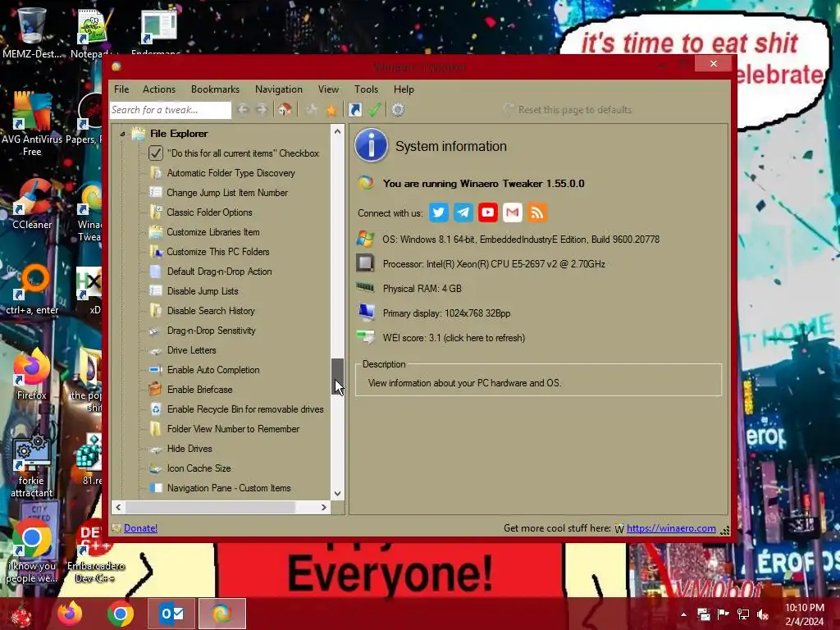Select Disable Jump Lists

click(203, 291)
